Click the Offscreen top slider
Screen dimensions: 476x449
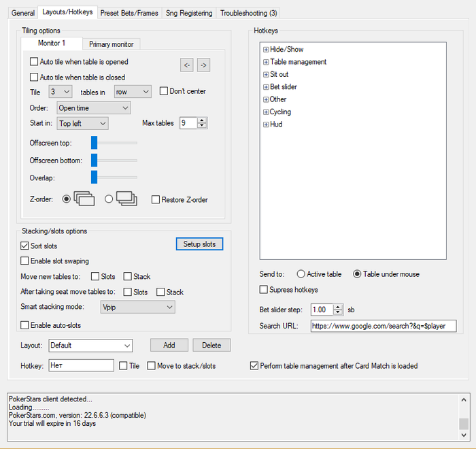[x=114, y=142]
